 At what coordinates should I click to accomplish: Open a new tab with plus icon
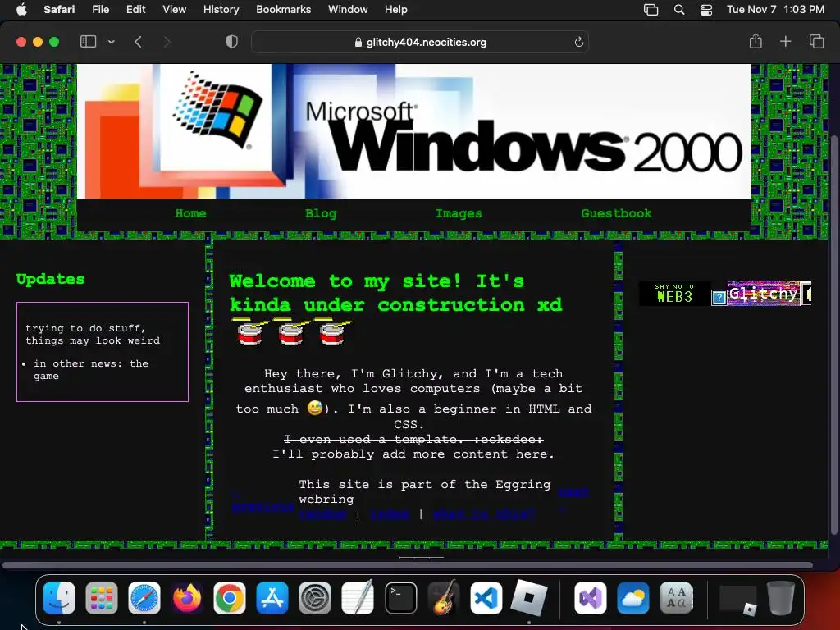click(785, 41)
